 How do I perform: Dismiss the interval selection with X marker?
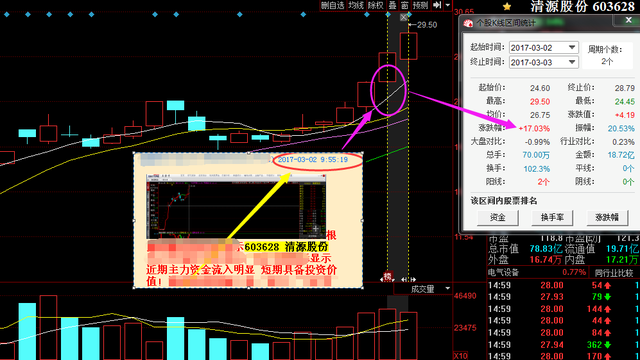click(404, 18)
